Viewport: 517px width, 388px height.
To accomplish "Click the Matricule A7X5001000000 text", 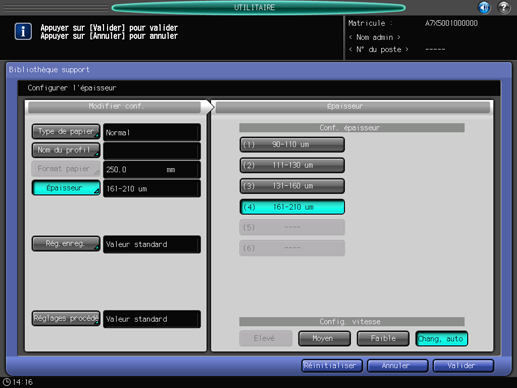I will [x=413, y=23].
